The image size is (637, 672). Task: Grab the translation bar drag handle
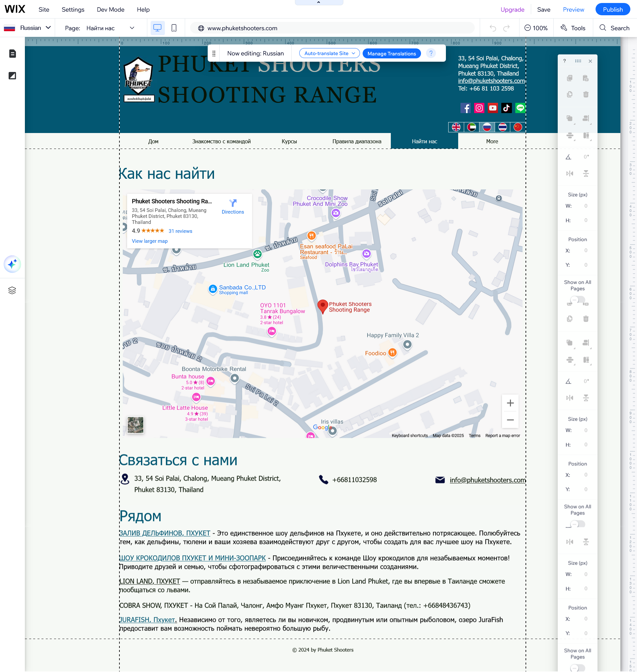point(214,53)
